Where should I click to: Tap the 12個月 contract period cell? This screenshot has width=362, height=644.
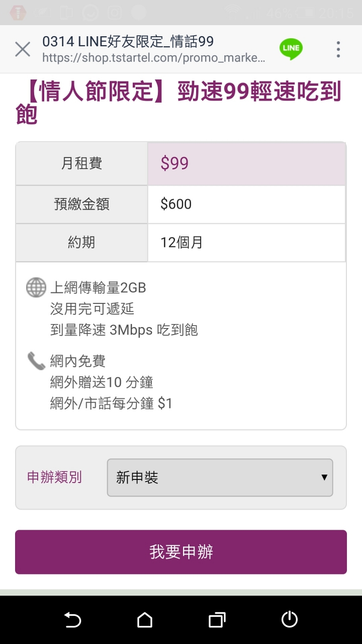coord(246,243)
